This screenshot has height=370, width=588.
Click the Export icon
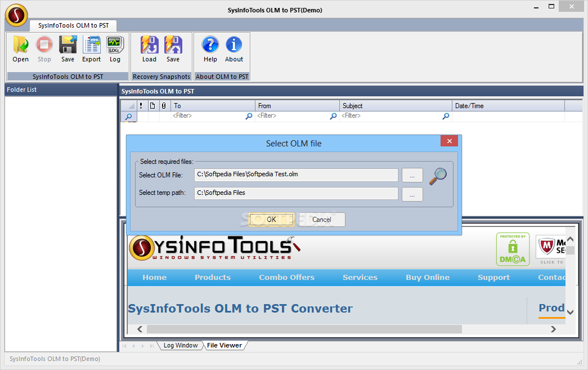click(x=92, y=49)
